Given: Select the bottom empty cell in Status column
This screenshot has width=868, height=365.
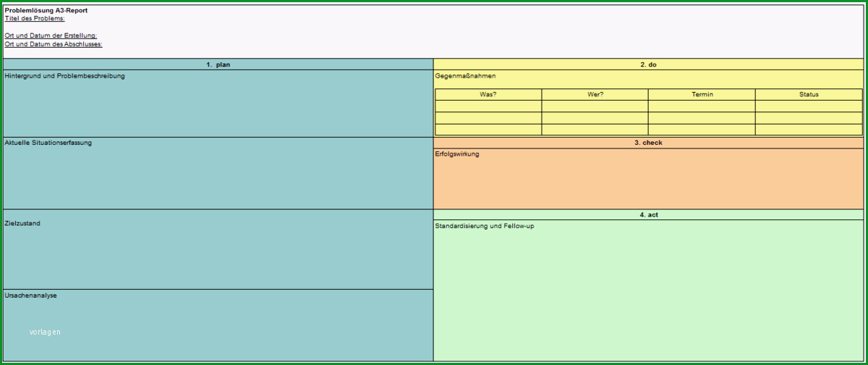Looking at the screenshot, I should (809, 130).
